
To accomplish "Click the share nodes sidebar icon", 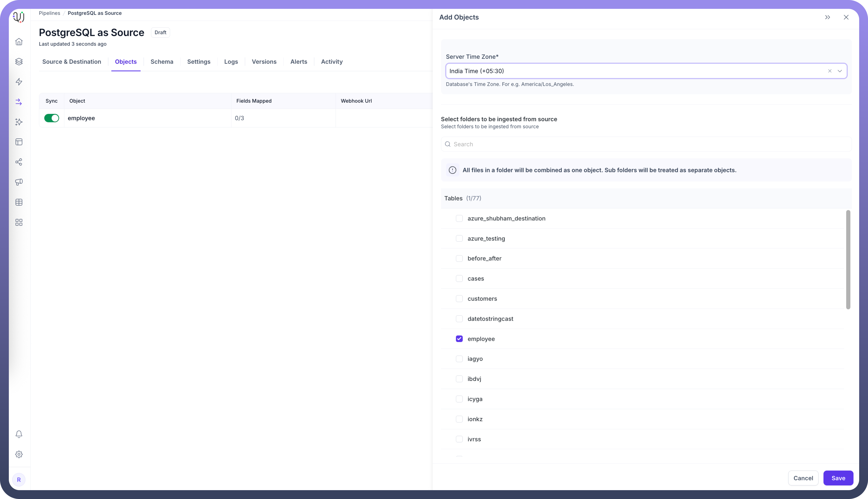I will [x=19, y=162].
